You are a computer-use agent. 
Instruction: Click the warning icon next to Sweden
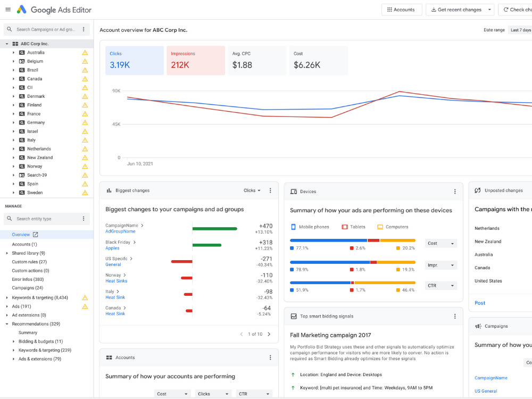[x=85, y=193]
